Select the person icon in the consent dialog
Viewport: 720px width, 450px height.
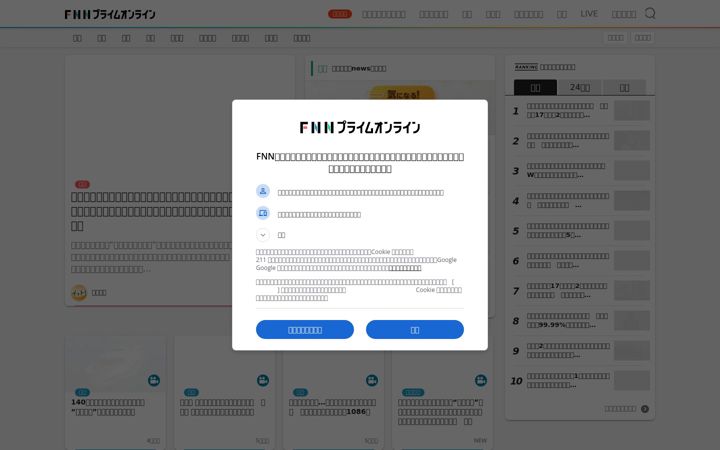click(263, 191)
